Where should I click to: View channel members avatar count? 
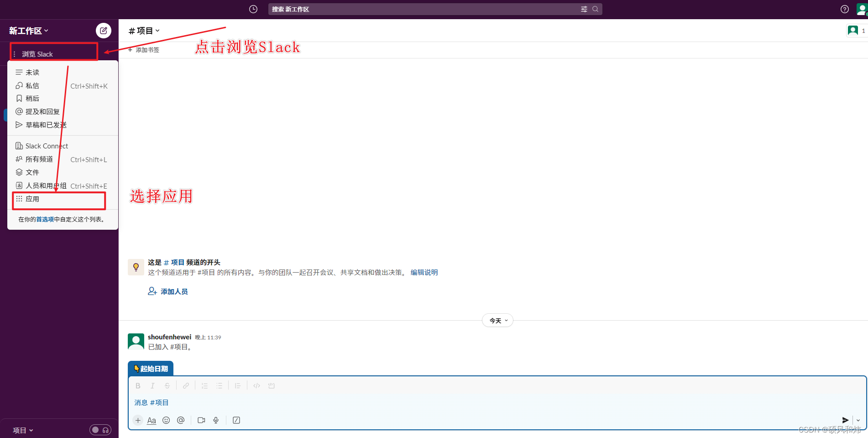(x=857, y=31)
